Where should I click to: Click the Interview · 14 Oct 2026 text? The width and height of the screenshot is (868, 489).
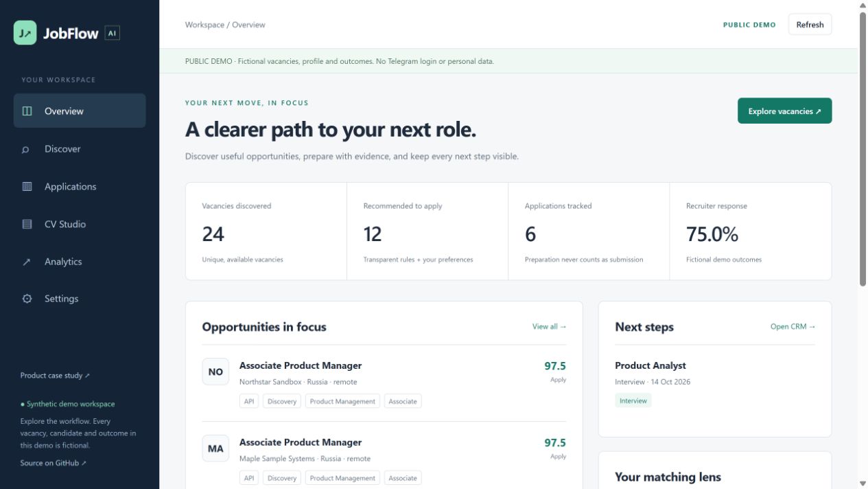pyautogui.click(x=653, y=382)
